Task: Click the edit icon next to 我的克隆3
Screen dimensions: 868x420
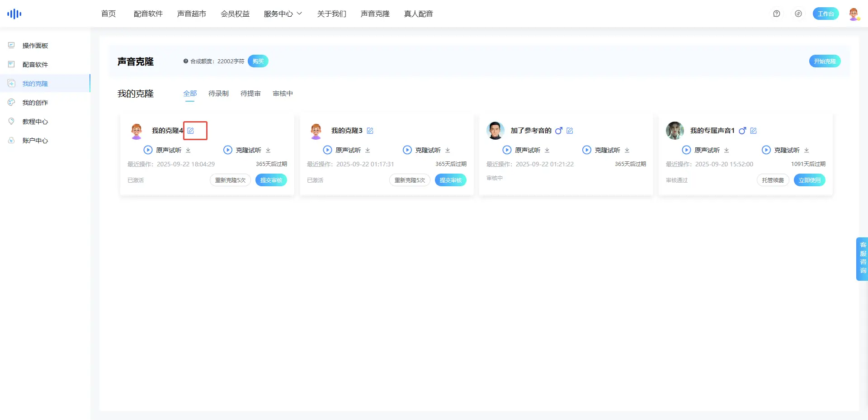Action: (370, 131)
